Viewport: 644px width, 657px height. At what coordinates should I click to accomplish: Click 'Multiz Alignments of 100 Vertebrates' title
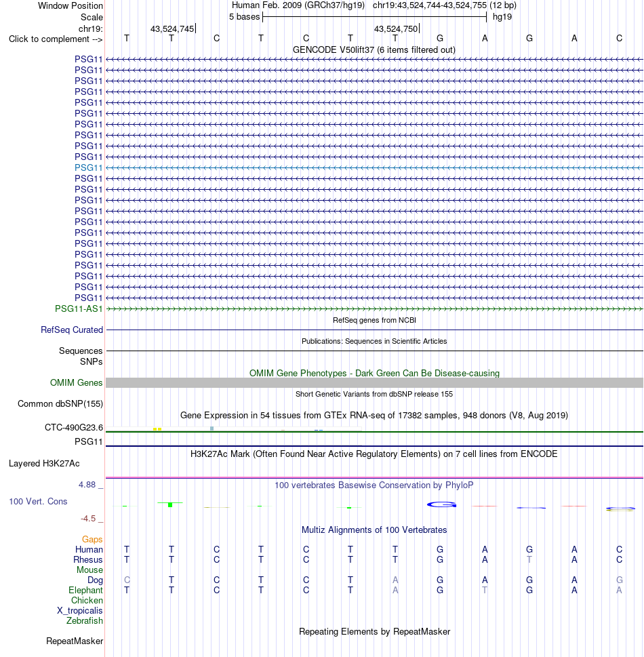[x=374, y=530]
